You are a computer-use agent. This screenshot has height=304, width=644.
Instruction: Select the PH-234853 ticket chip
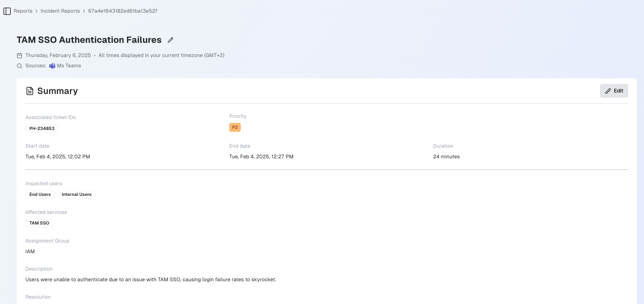42,129
